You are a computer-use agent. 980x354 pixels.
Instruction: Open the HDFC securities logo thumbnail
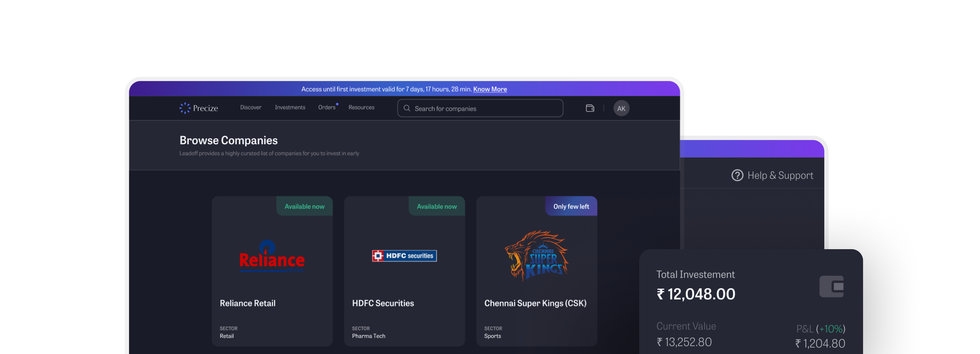(x=404, y=256)
